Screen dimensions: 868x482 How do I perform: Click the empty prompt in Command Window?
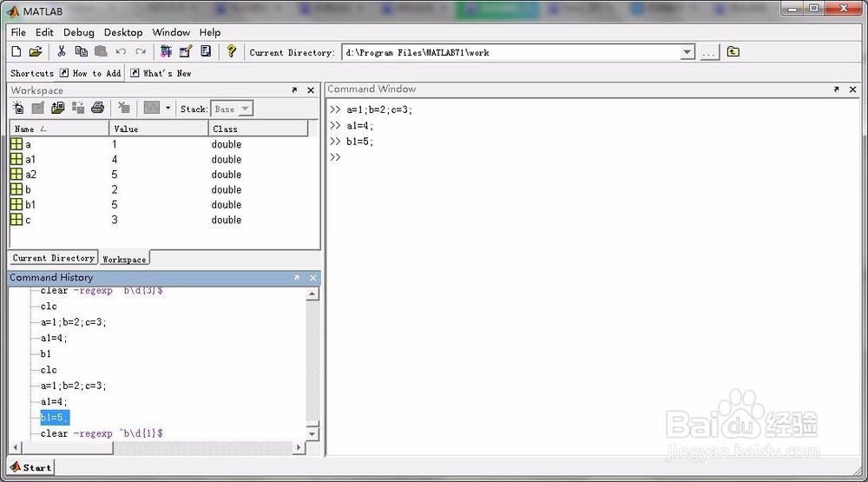(x=335, y=157)
